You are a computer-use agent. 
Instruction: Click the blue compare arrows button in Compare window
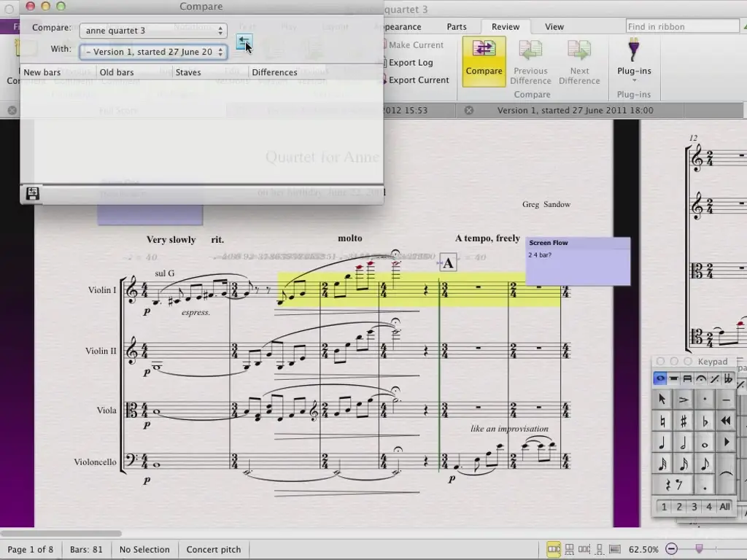[244, 42]
